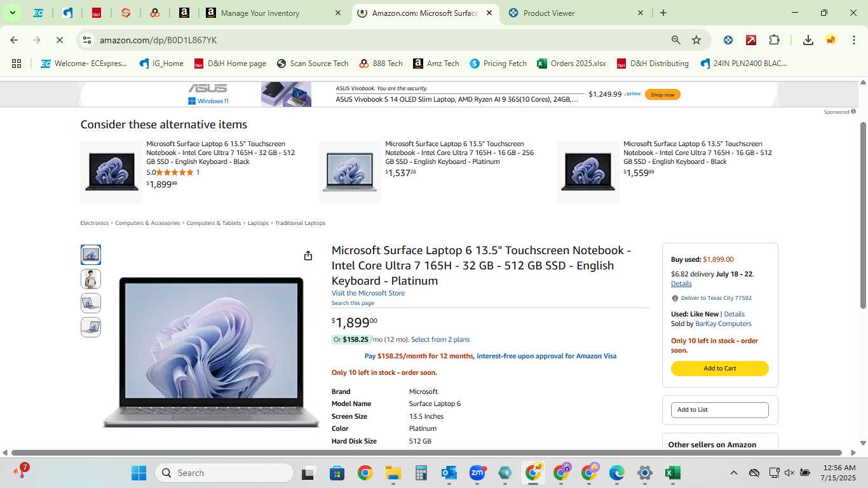Open the Add to List dropdown
Viewport: 868px width, 488px height.
click(720, 410)
